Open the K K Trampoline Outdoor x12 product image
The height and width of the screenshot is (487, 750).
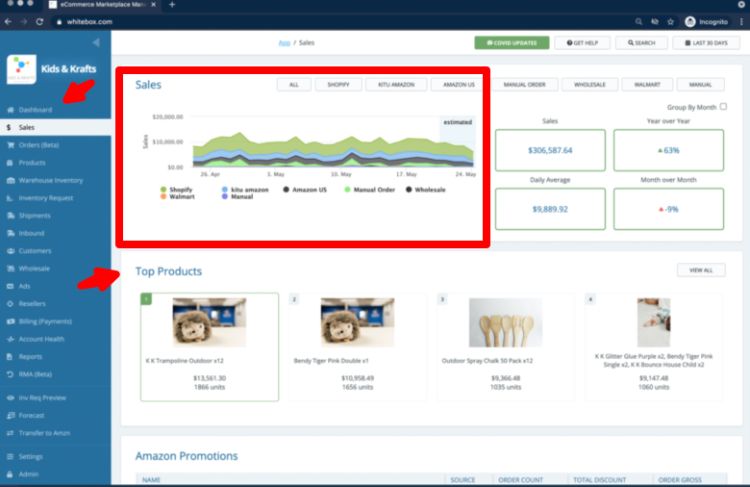tap(209, 322)
